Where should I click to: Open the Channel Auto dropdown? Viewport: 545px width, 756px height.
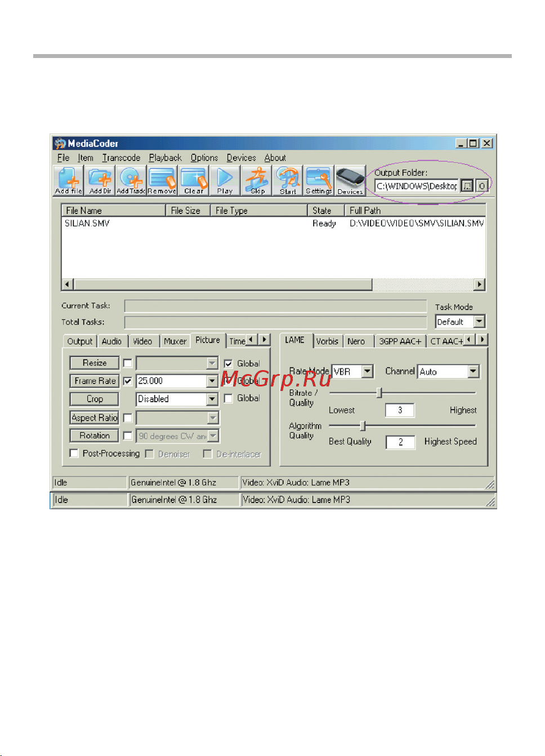tap(473, 371)
